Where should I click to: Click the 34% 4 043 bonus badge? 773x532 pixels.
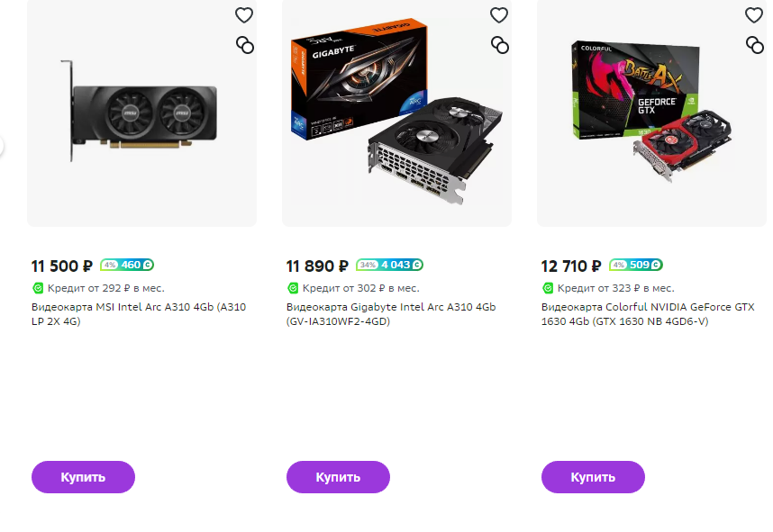(x=389, y=265)
